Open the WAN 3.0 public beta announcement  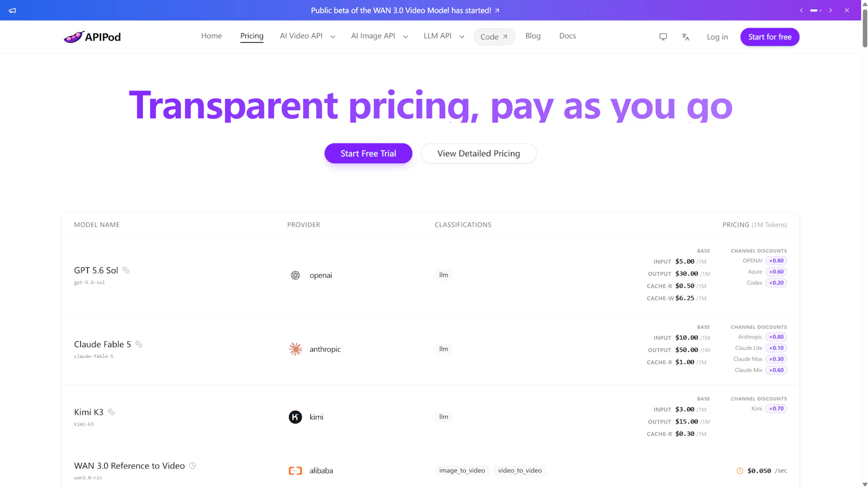405,10
